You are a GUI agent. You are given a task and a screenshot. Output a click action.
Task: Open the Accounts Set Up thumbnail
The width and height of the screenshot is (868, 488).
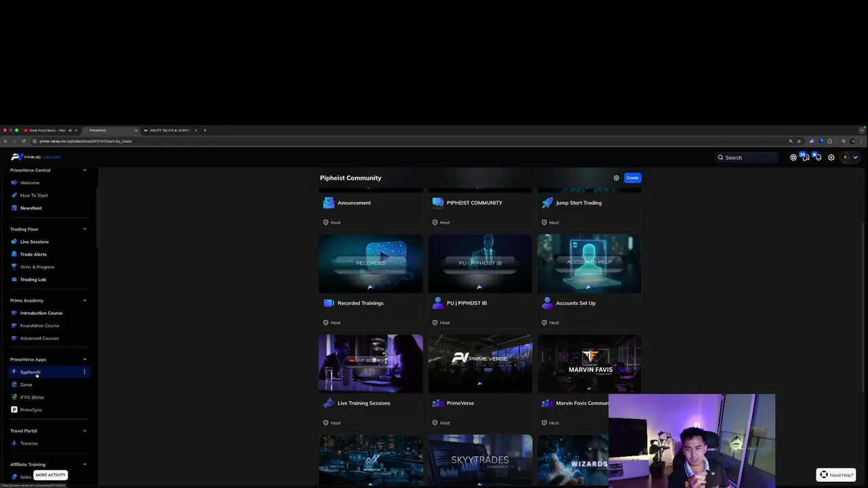pos(589,264)
